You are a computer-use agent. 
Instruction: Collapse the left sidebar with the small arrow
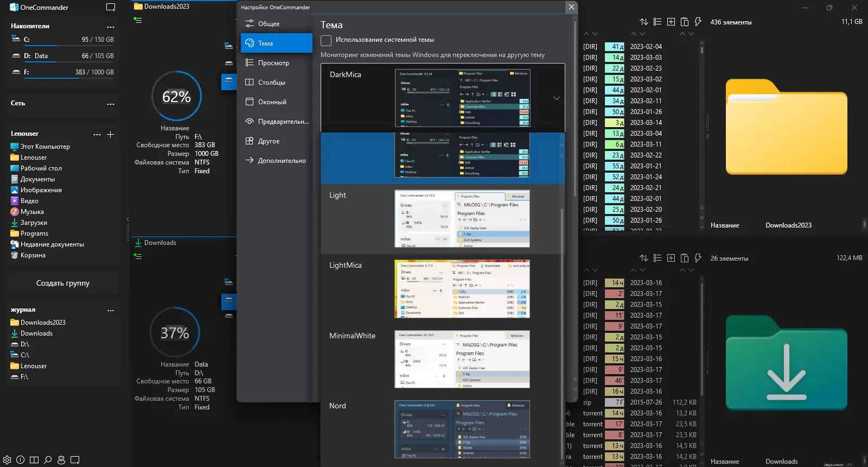[x=127, y=220]
